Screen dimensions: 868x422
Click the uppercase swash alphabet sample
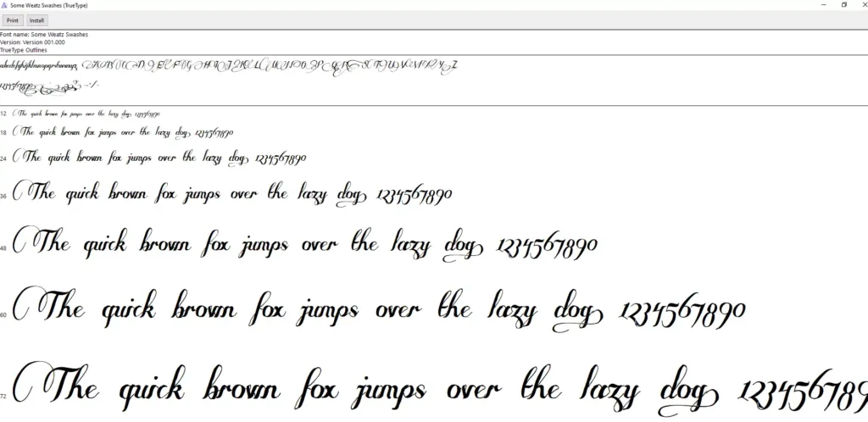tap(270, 66)
